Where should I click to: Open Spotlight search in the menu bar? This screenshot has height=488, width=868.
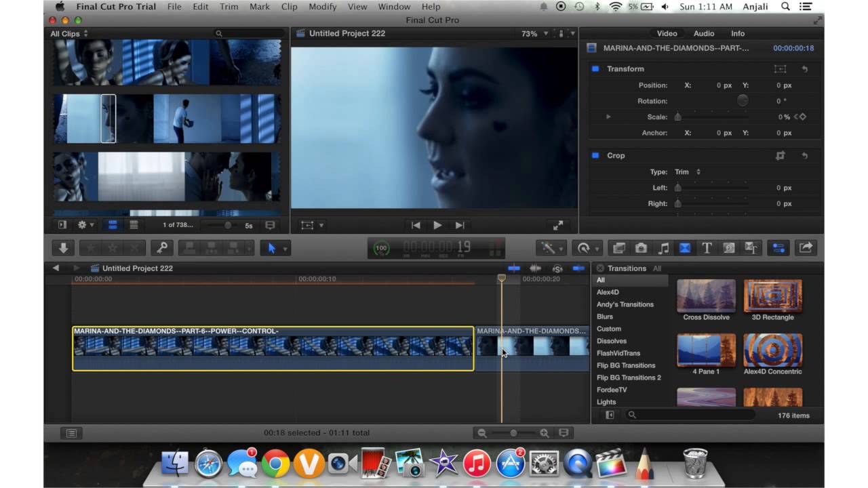(785, 7)
